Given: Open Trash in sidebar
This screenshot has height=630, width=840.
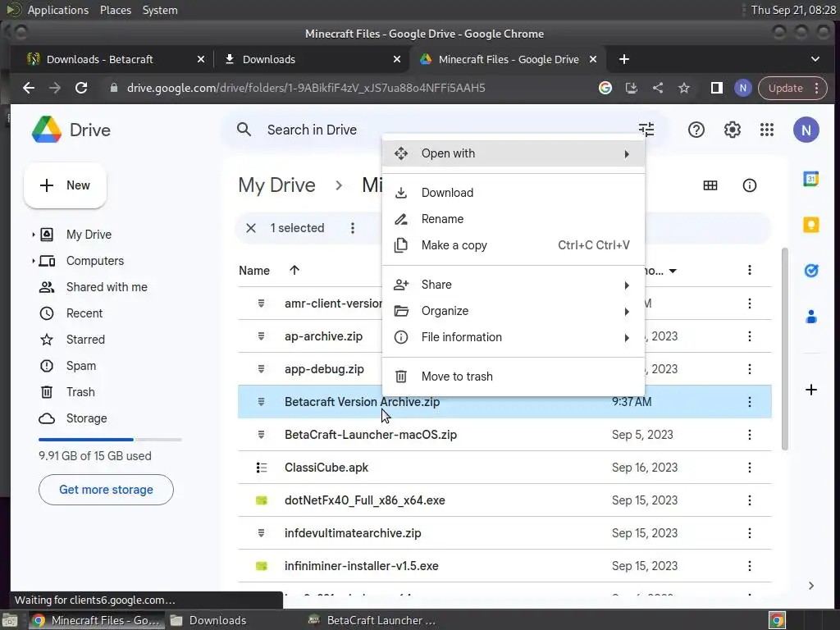Looking at the screenshot, I should click(x=80, y=392).
